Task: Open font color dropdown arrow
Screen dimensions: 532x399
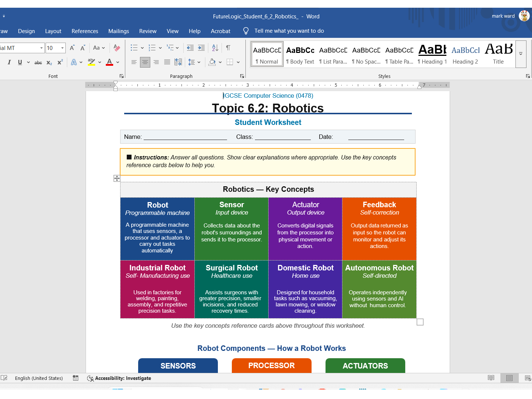Action: point(118,62)
